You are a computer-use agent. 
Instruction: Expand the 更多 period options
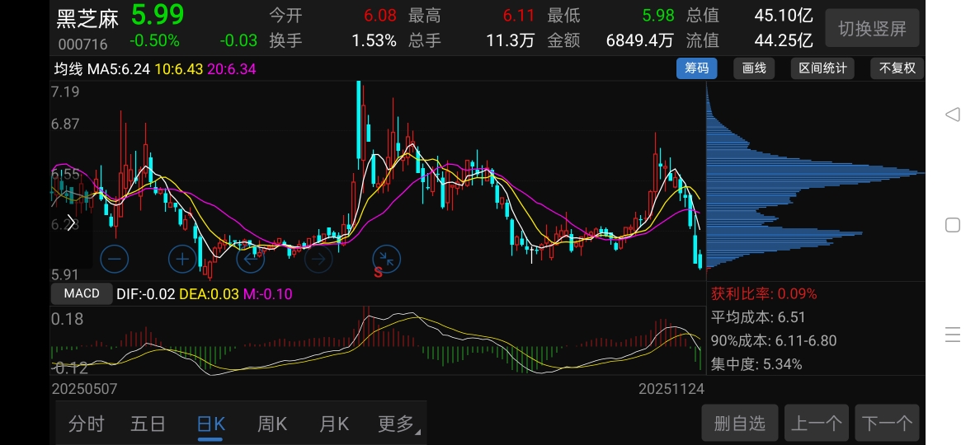[x=398, y=424]
